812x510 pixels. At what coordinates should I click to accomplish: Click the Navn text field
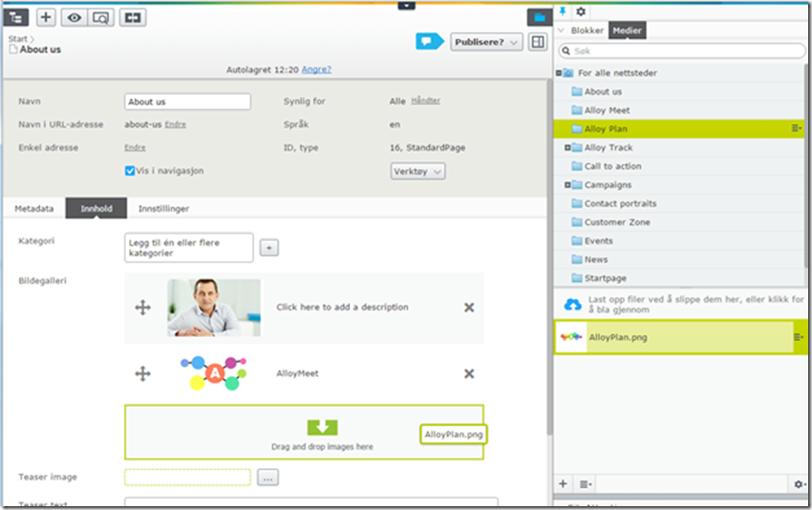tap(187, 101)
